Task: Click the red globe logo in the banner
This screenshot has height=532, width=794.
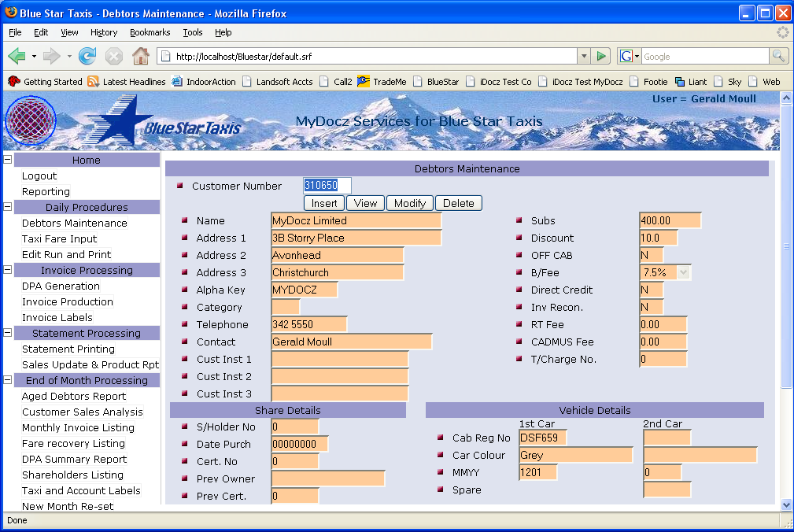Action: [x=31, y=121]
